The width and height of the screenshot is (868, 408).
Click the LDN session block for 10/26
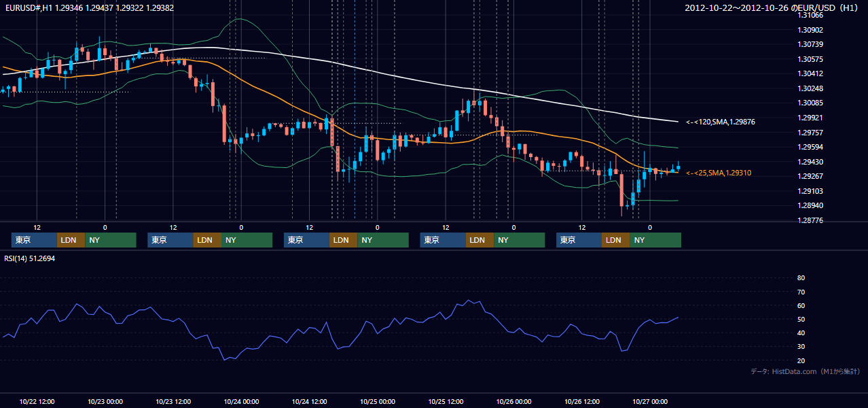coord(616,240)
